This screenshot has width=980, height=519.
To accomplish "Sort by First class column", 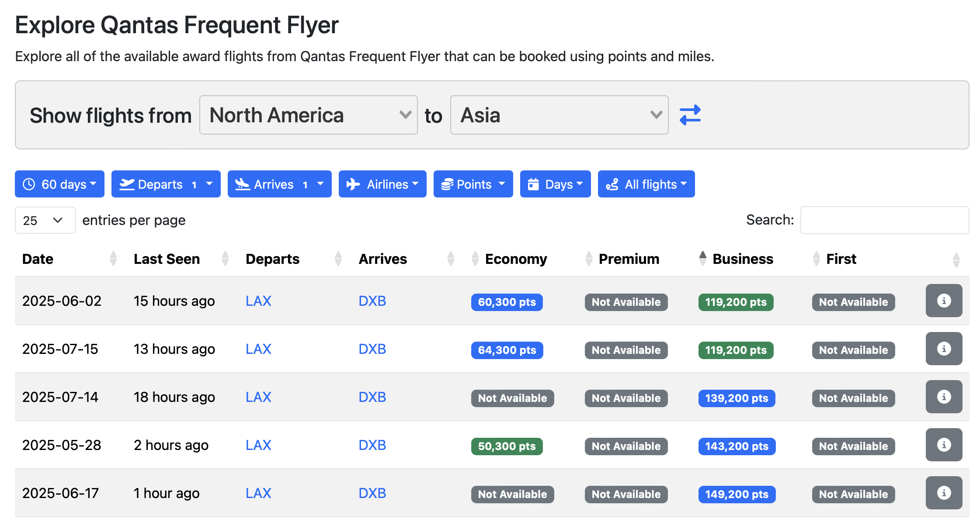I will (841, 259).
